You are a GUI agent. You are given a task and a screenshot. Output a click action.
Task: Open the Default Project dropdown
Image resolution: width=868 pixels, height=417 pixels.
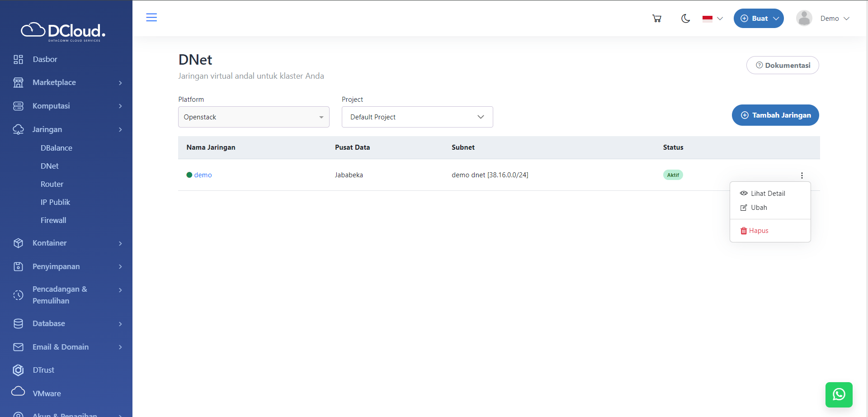point(417,117)
